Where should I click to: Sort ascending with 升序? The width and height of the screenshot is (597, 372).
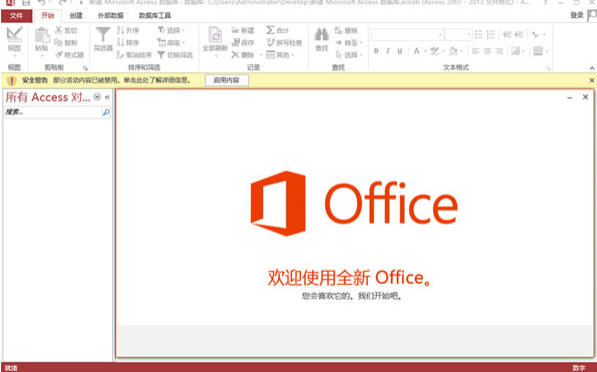(x=128, y=30)
